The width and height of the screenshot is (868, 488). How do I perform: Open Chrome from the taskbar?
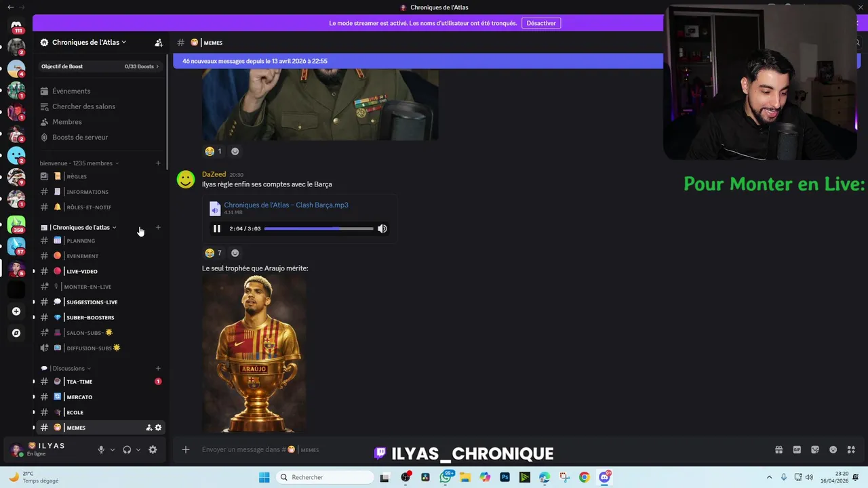(584, 477)
